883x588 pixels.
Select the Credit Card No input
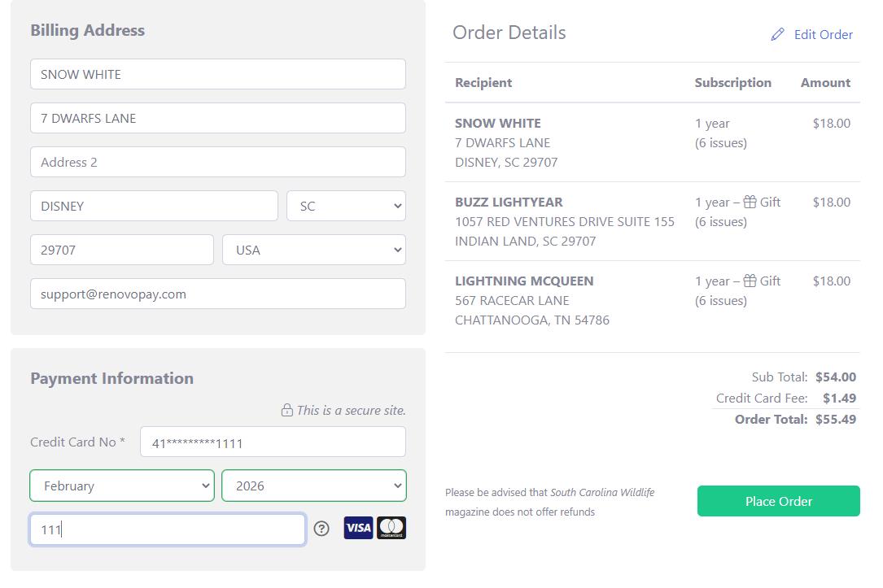click(x=273, y=442)
